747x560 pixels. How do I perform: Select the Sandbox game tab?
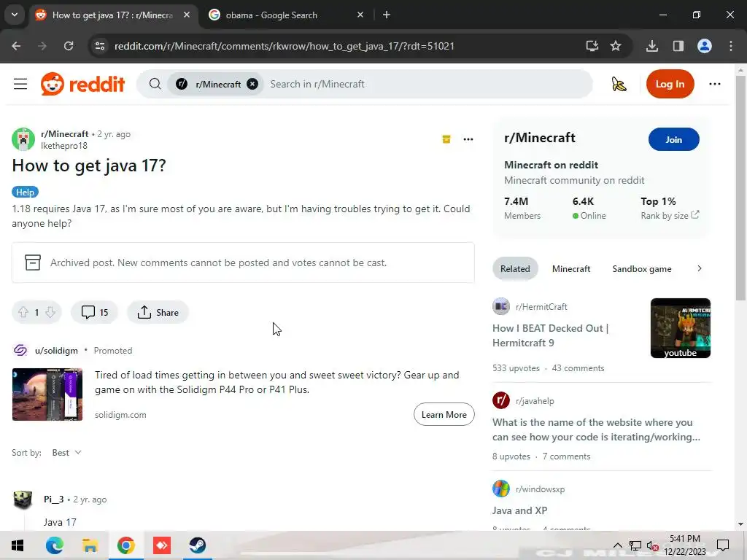point(642,268)
